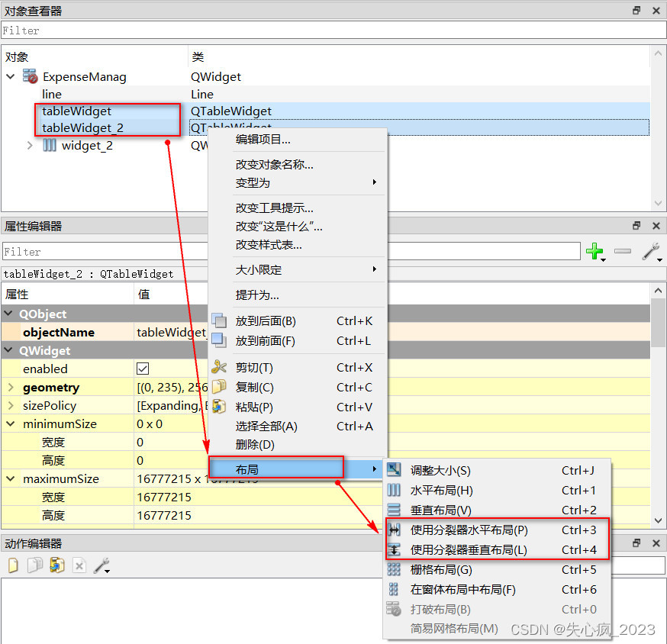The width and height of the screenshot is (667, 644).
Task: Click the green plus to add dynamic property
Action: coord(596,251)
